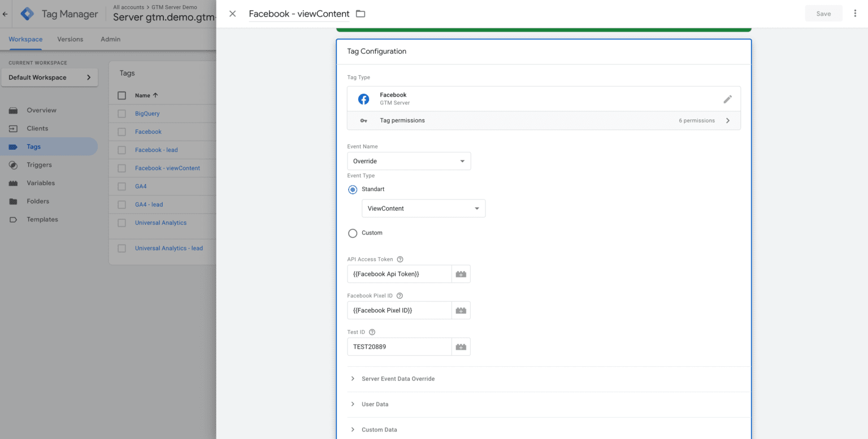Open the ViewContent event dropdown
Image resolution: width=868 pixels, height=439 pixels.
click(x=423, y=208)
